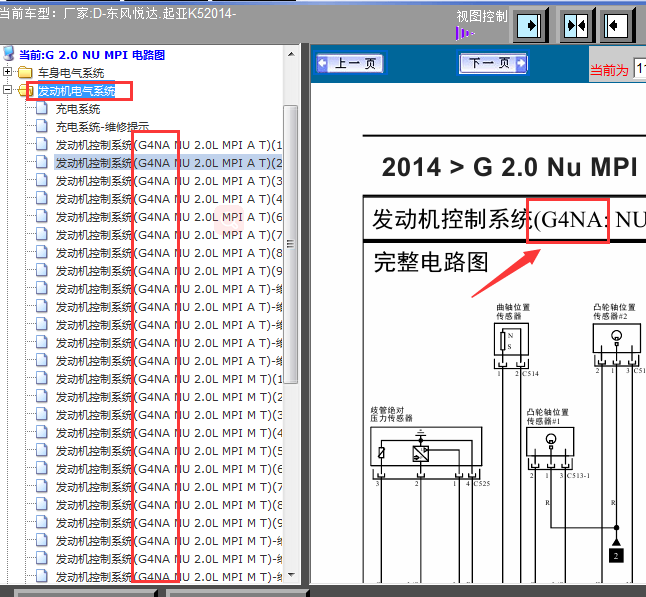Open 发动机控制系统 A T (9) document

[169, 271]
